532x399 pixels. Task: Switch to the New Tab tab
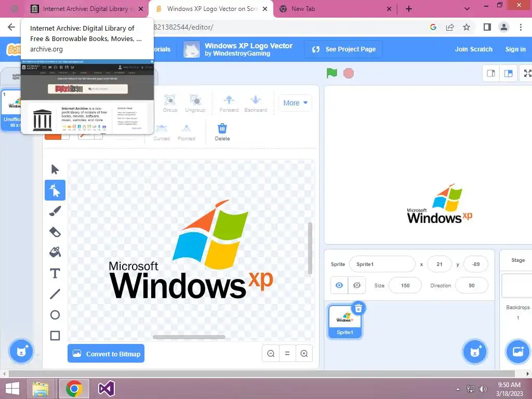(335, 9)
